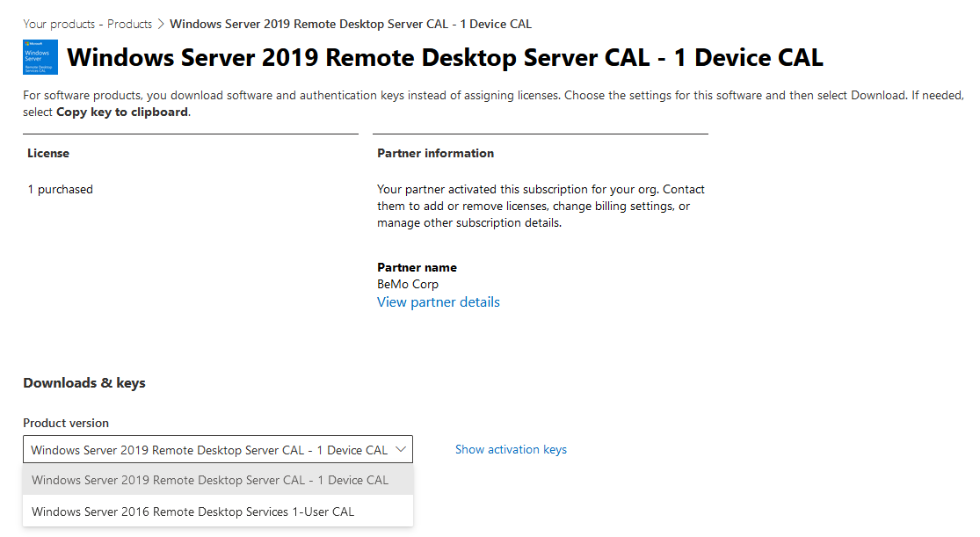
Task: Click the current breadcrumb page title text
Action: [x=351, y=24]
